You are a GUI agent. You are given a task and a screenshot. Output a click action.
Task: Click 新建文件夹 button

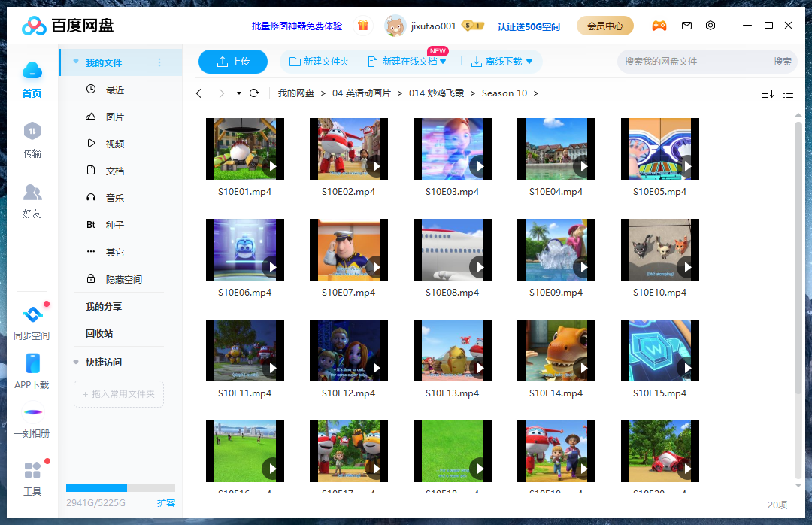tap(319, 62)
